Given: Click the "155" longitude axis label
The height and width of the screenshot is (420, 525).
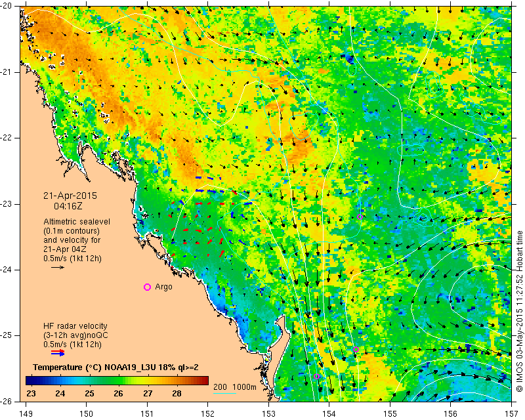Looking at the screenshot, I should (x=390, y=413).
